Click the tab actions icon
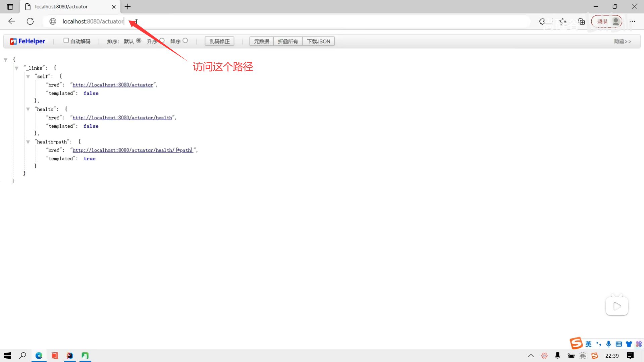The width and height of the screenshot is (644, 362). [10, 7]
